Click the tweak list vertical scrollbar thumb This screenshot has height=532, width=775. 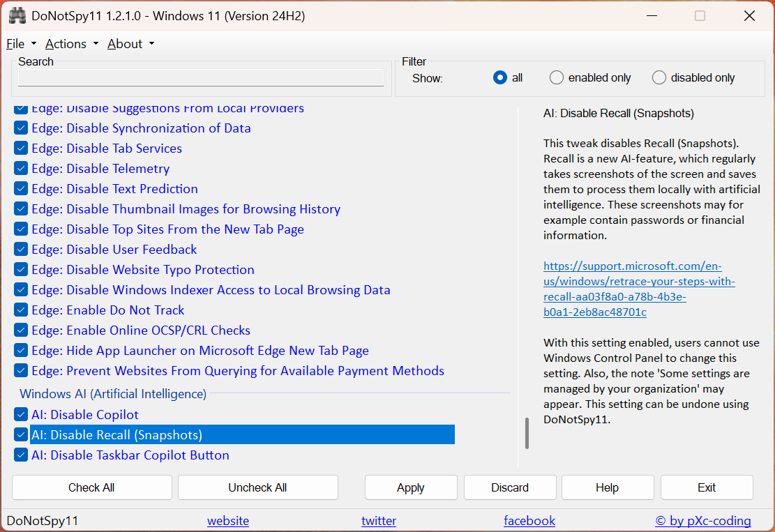tap(527, 433)
